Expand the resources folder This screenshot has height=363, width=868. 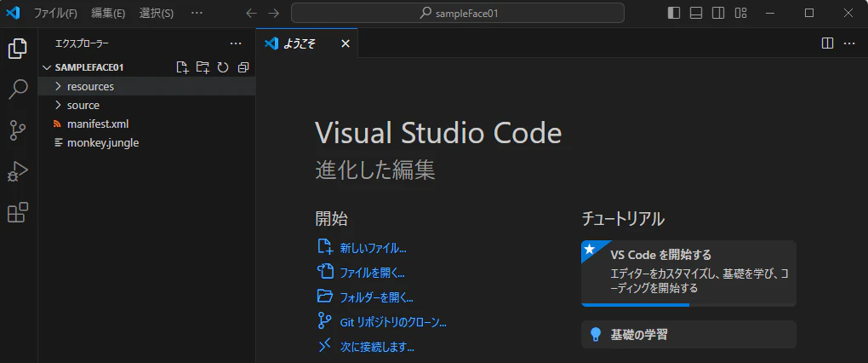coord(146,86)
